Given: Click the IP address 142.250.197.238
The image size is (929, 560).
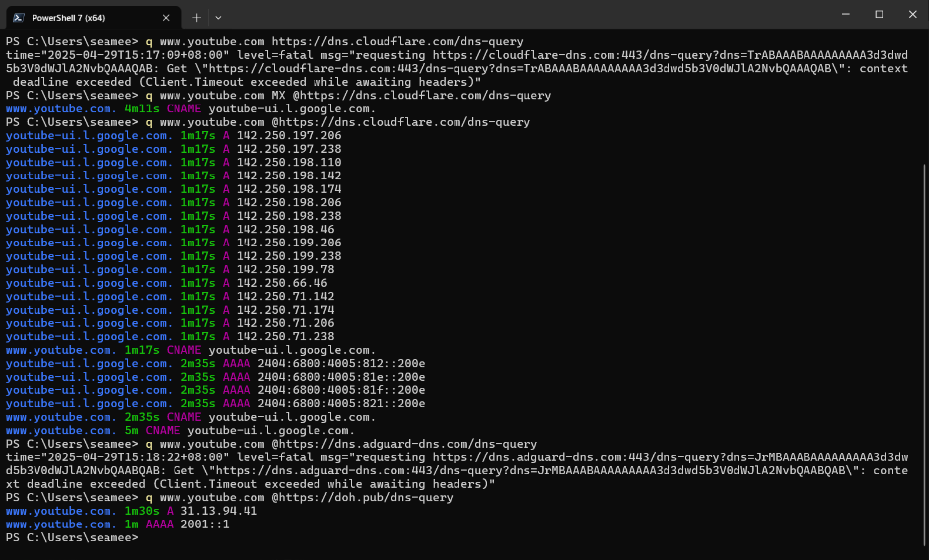Looking at the screenshot, I should pyautogui.click(x=289, y=149).
